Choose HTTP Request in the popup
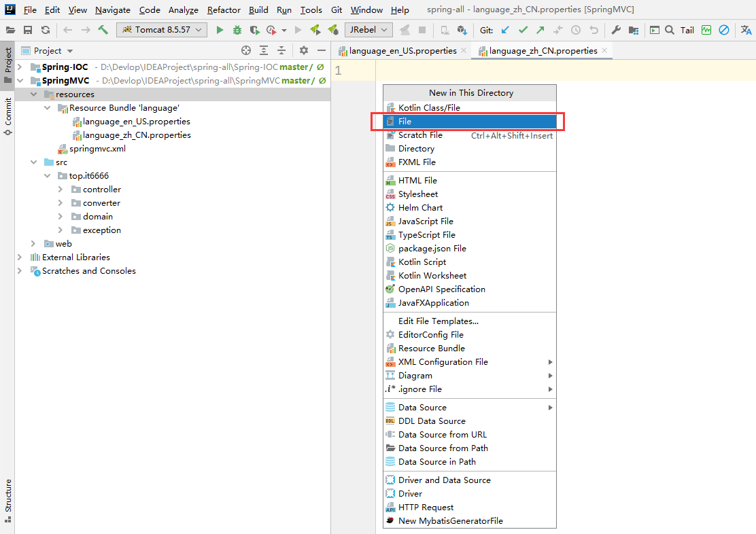756x534 pixels. pyautogui.click(x=470, y=508)
